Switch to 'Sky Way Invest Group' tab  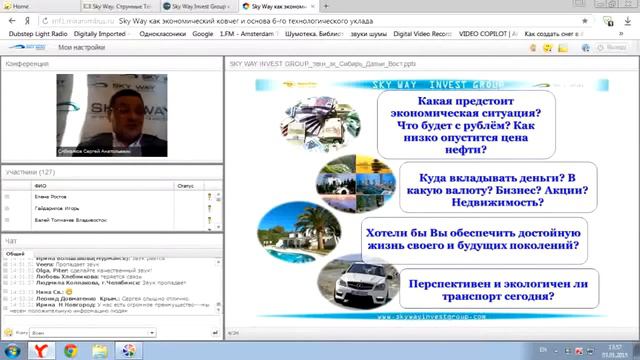199,6
